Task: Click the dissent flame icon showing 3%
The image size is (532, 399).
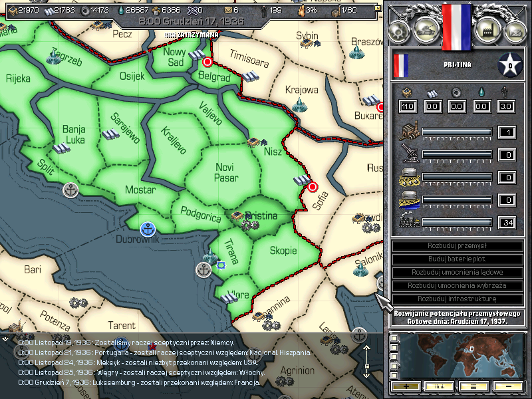Action: tap(301, 11)
